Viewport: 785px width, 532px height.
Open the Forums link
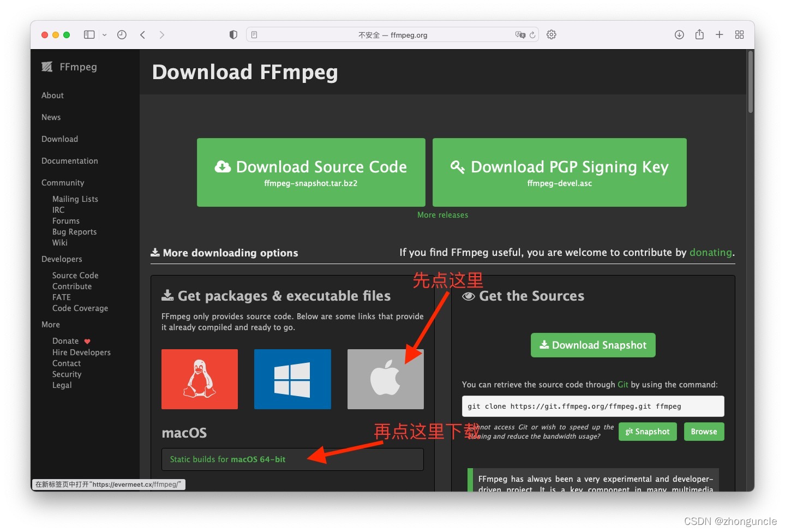(x=66, y=221)
